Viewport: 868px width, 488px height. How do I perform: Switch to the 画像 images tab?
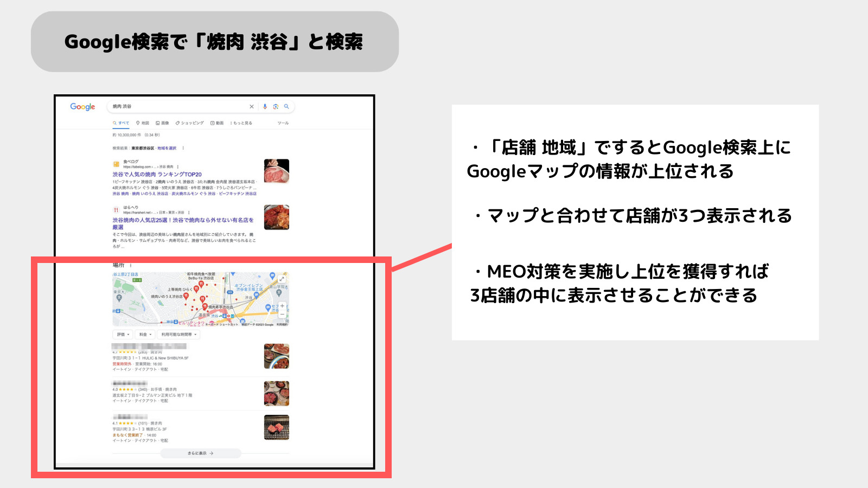163,123
